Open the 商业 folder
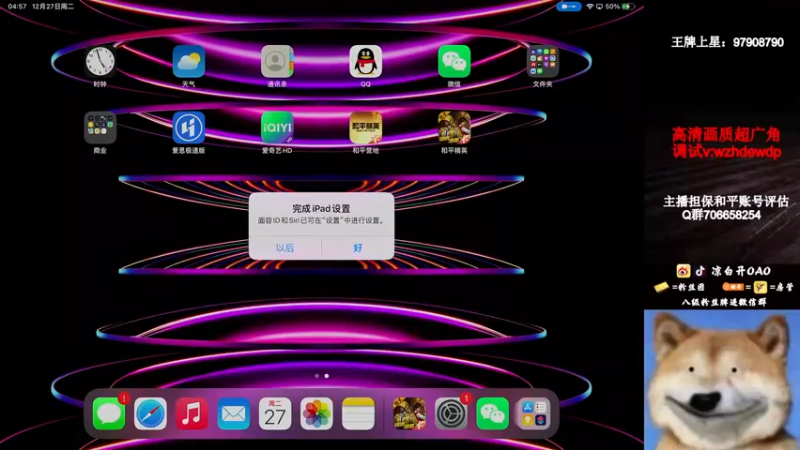Screen dimensions: 800x450 pos(100,128)
